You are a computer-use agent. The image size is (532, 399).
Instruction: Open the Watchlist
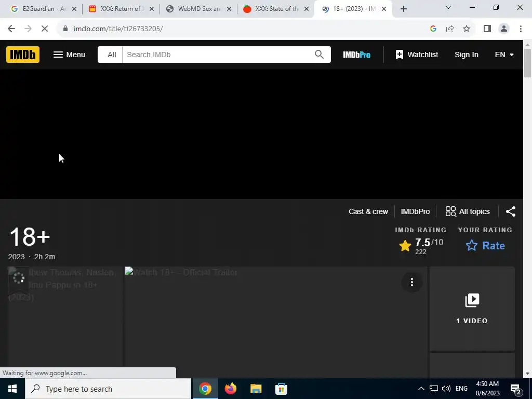[x=417, y=55]
